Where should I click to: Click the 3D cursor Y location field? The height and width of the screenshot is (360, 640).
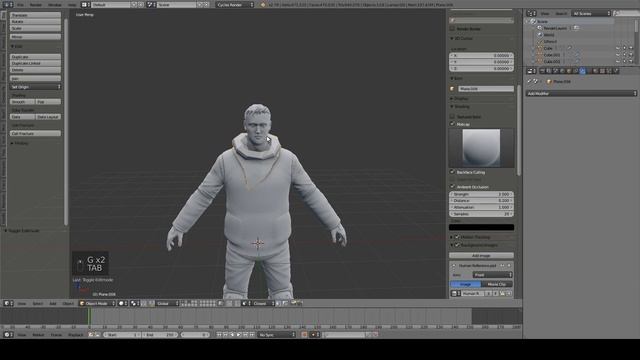(482, 62)
